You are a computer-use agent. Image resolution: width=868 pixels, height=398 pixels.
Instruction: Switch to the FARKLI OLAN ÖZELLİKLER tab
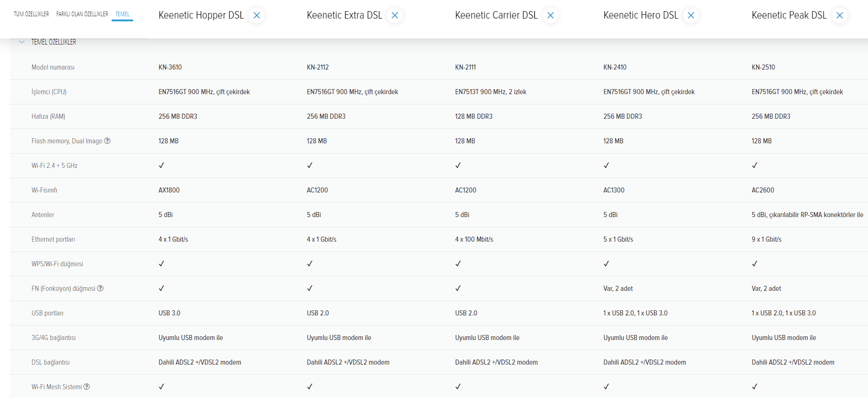click(82, 14)
